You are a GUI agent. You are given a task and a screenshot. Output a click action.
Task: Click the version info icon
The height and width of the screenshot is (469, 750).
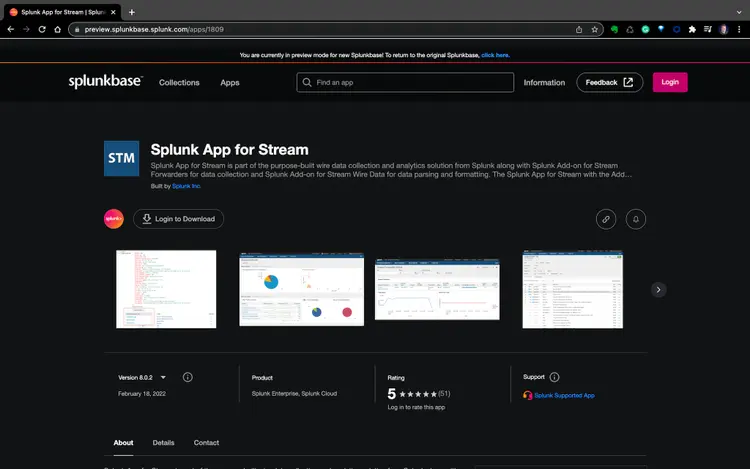[x=187, y=377]
